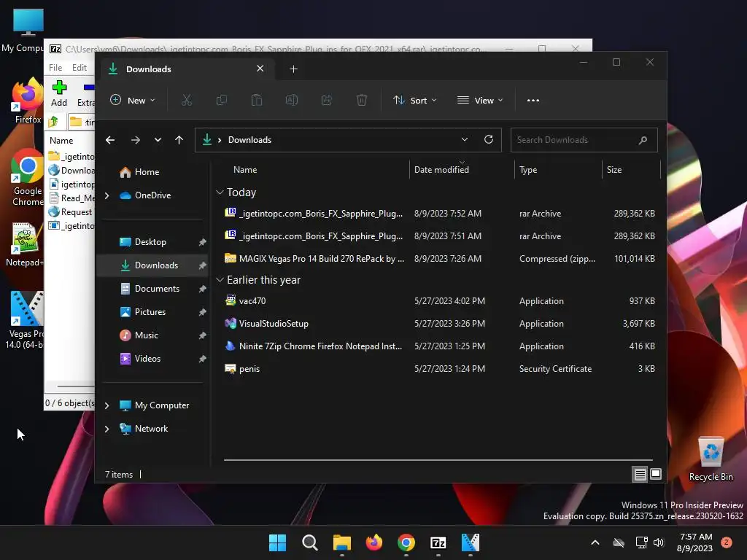
Task: Sort by Date modified column header
Action: coord(441,169)
